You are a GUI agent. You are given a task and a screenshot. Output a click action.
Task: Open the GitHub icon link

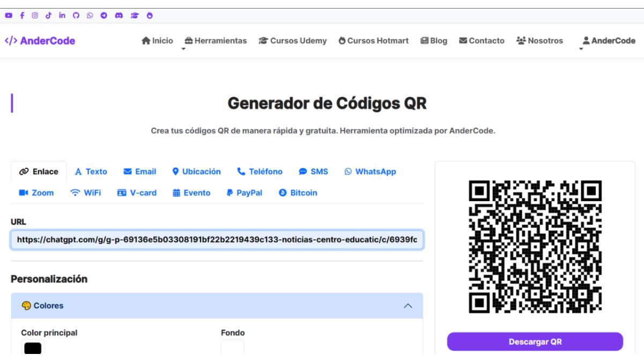click(x=76, y=16)
